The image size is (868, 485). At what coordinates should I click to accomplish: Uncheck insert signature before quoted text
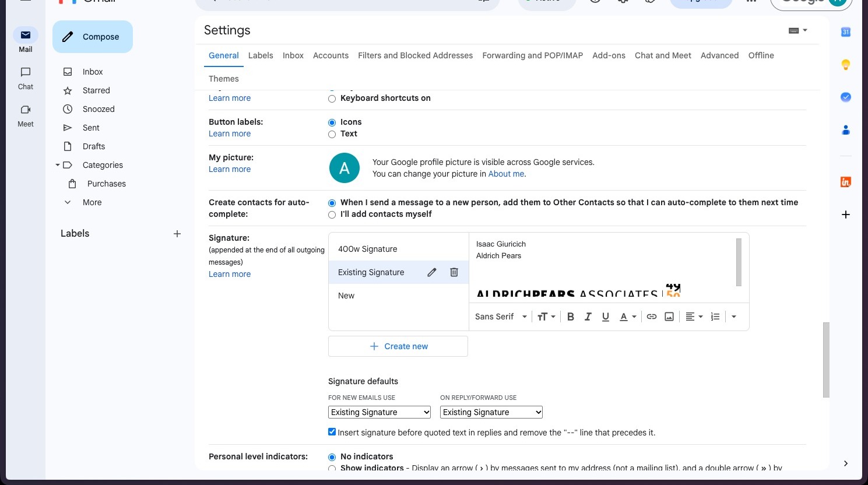[332, 432]
